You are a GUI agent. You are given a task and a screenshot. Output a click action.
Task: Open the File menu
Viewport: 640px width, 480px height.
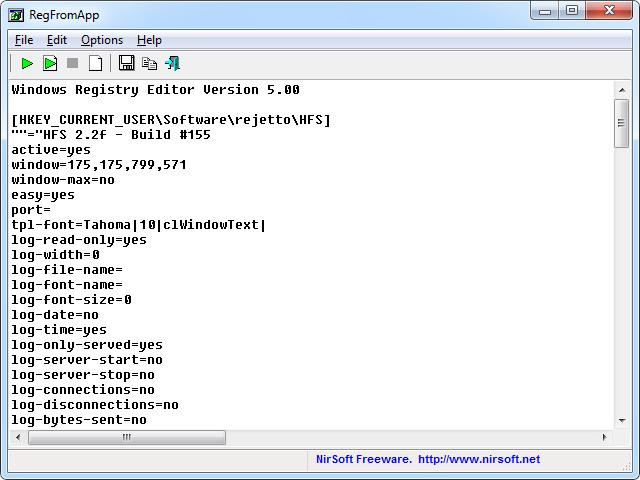pyautogui.click(x=24, y=40)
